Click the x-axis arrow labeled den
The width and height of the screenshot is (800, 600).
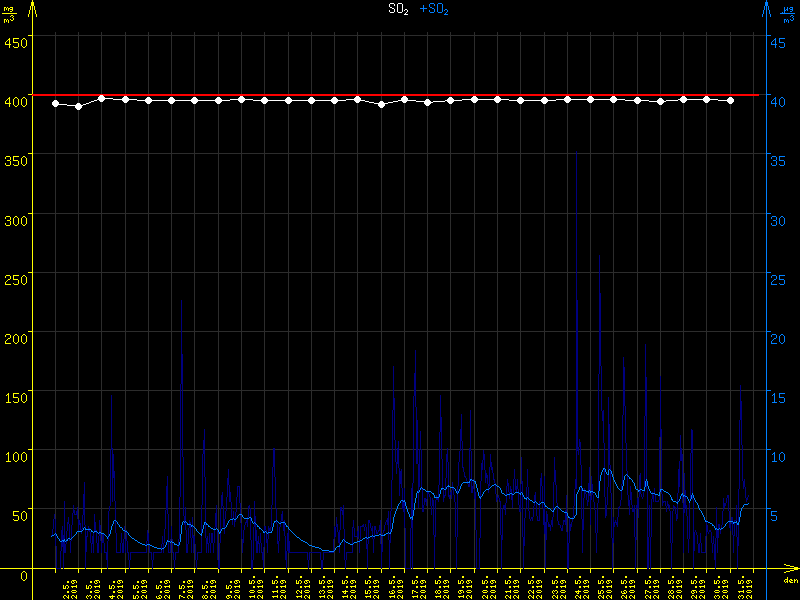(789, 578)
